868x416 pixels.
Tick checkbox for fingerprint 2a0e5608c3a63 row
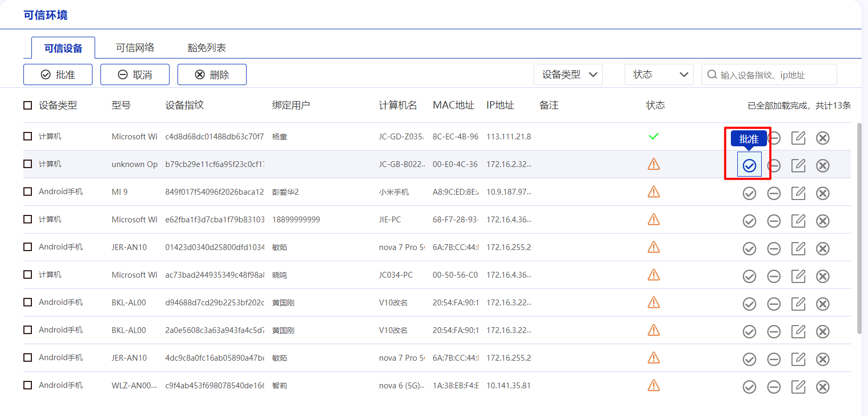click(28, 330)
